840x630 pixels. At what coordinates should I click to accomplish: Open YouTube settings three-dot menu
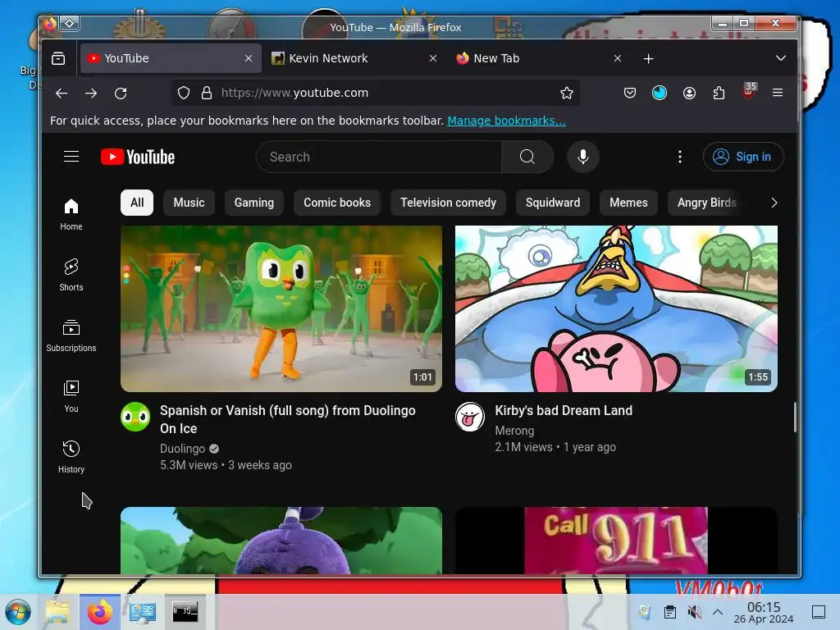tap(680, 157)
